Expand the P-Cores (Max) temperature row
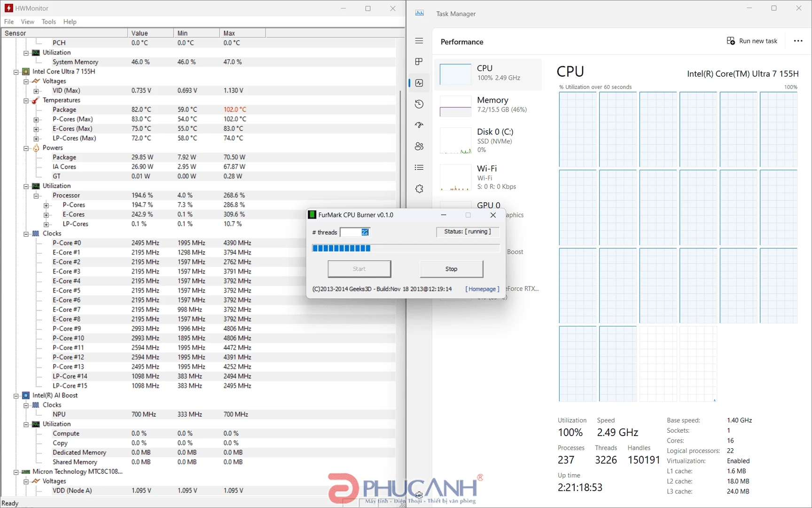 (x=36, y=119)
